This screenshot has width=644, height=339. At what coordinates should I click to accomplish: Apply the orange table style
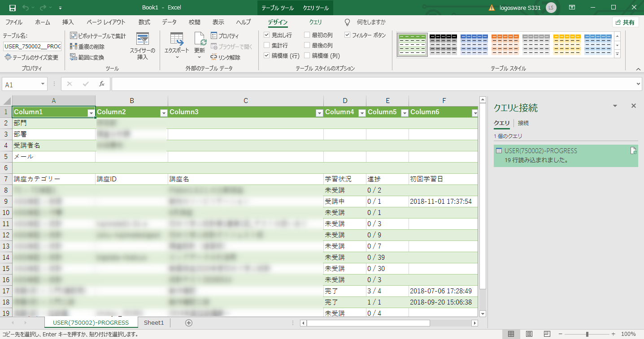click(505, 44)
